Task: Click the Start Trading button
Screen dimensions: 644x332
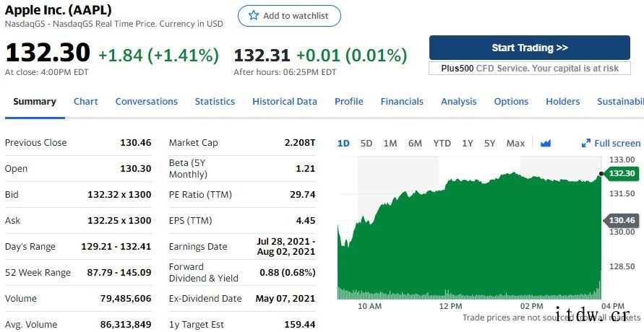Action: (529, 48)
